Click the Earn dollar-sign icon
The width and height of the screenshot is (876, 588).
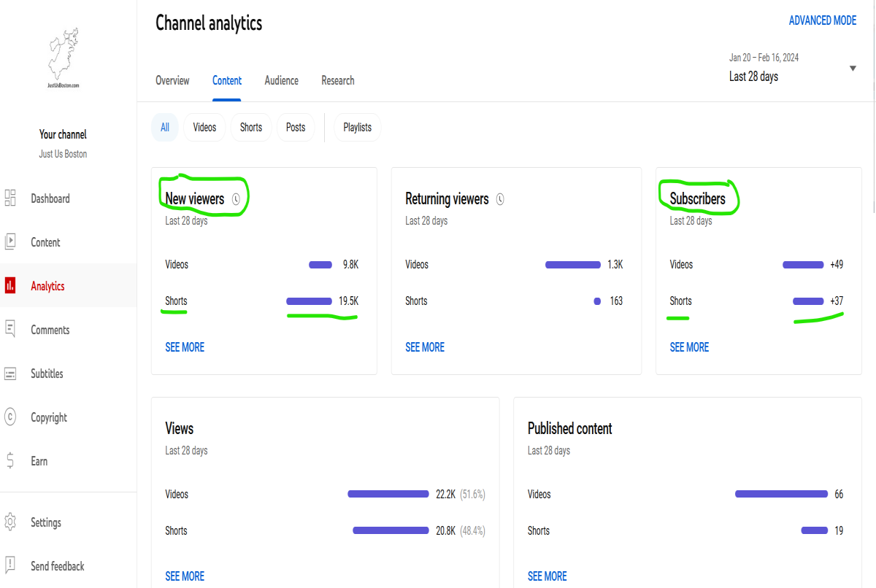tap(10, 461)
